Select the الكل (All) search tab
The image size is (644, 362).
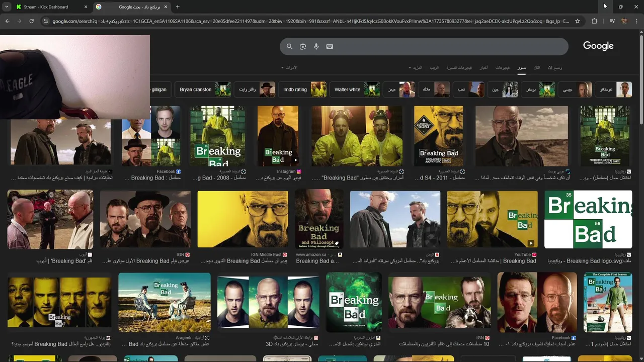click(537, 67)
